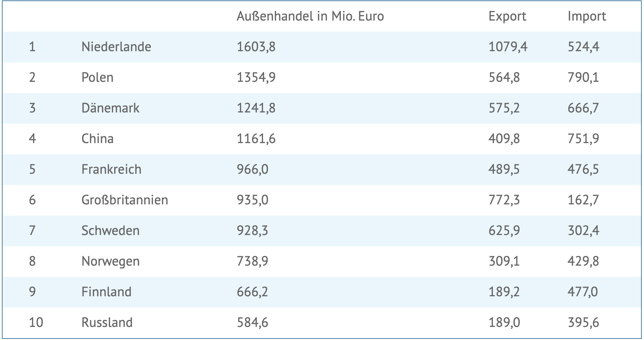This screenshot has width=644, height=340.
Task: Click Schweden's export value 625,9
Action: point(504,231)
